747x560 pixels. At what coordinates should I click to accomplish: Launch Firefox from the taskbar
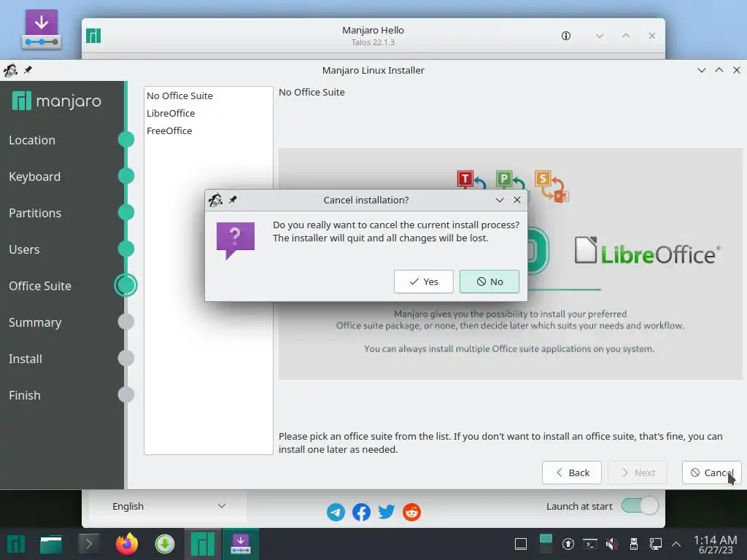[127, 544]
